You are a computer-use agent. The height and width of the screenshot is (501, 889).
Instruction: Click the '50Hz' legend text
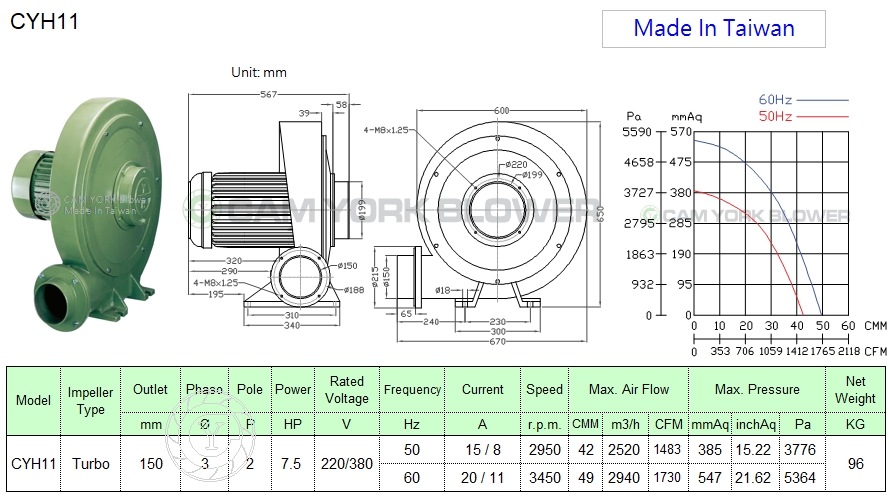pos(775,117)
